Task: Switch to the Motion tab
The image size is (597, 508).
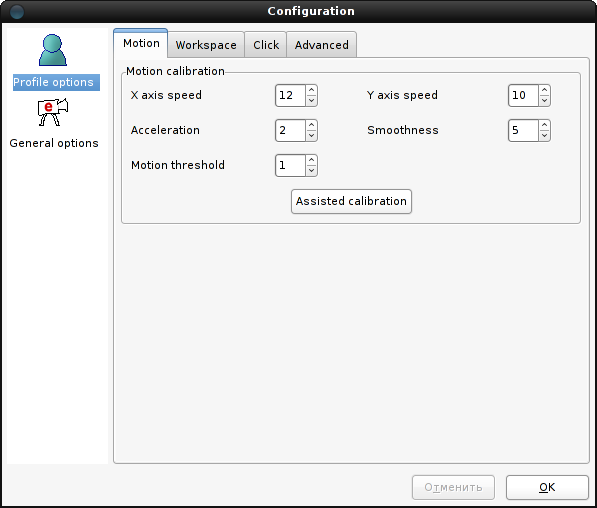Action: point(141,43)
